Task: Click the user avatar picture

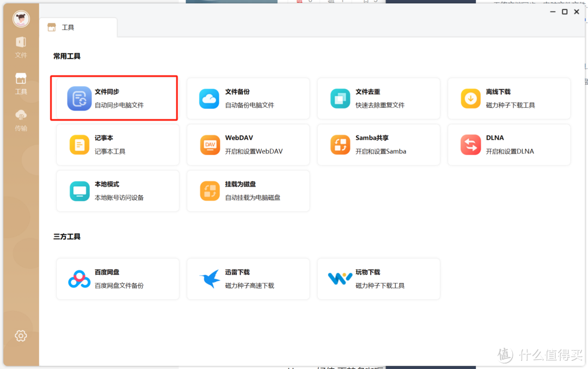Action: [x=21, y=18]
